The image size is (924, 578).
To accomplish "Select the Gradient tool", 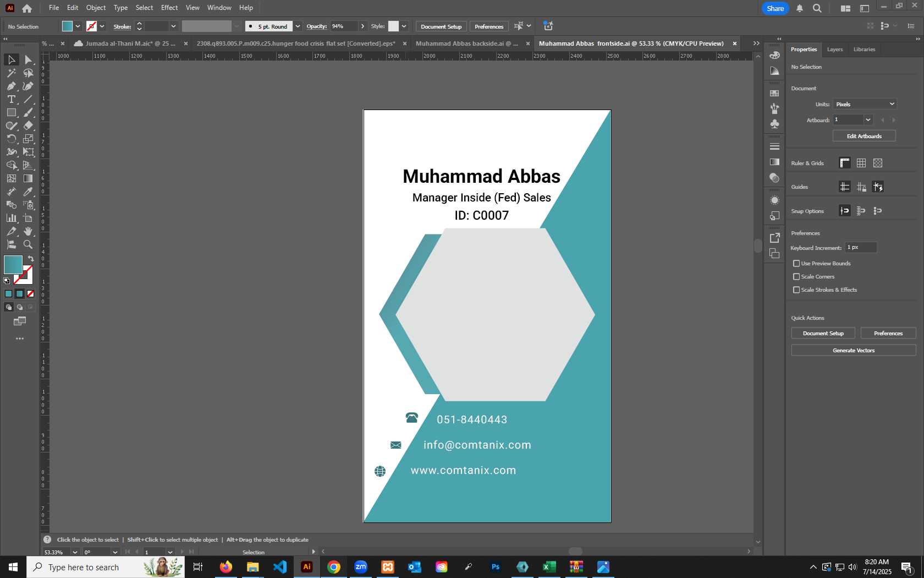I will point(28,178).
